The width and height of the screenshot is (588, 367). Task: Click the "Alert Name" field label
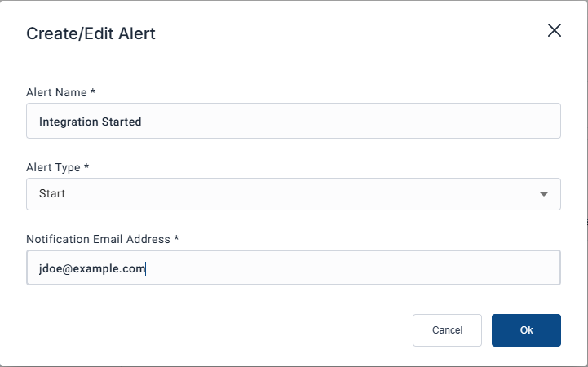pos(56,93)
